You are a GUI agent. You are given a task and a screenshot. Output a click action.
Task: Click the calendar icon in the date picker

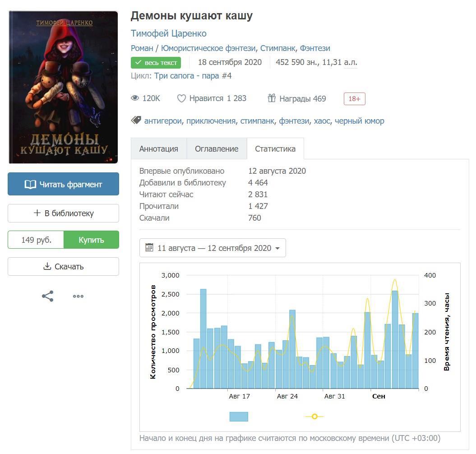coord(149,248)
